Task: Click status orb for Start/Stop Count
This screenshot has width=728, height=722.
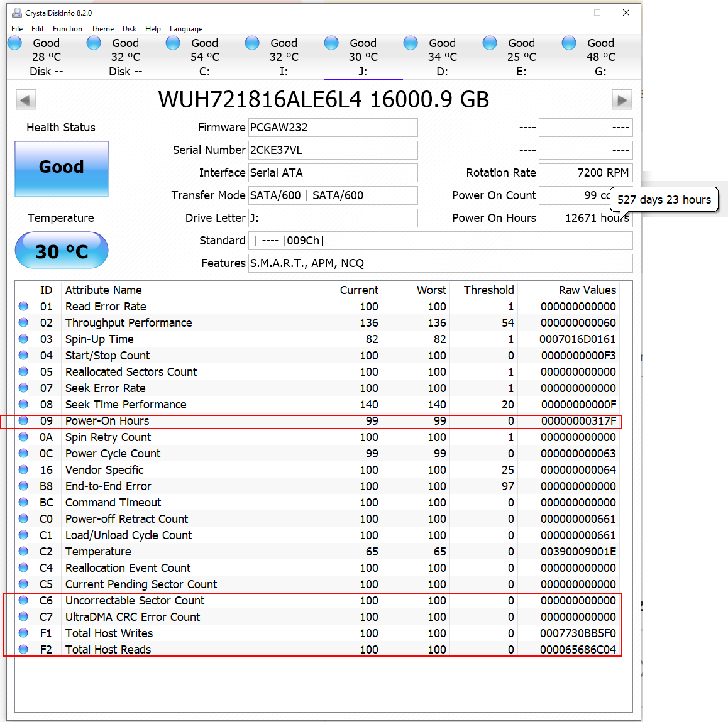Action: [x=23, y=356]
